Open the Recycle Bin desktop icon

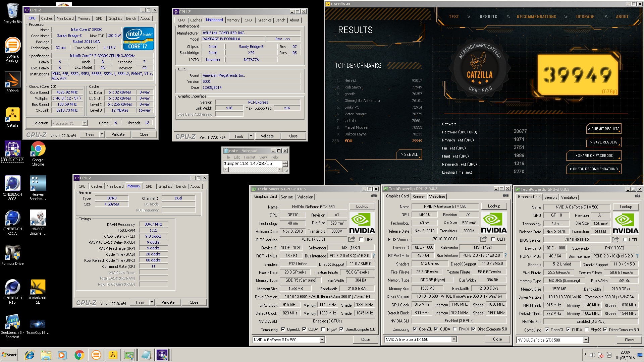(x=12, y=13)
